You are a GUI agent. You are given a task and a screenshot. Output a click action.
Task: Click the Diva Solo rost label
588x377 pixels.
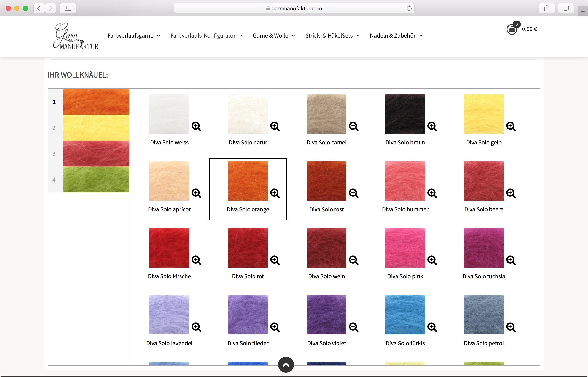pos(326,209)
